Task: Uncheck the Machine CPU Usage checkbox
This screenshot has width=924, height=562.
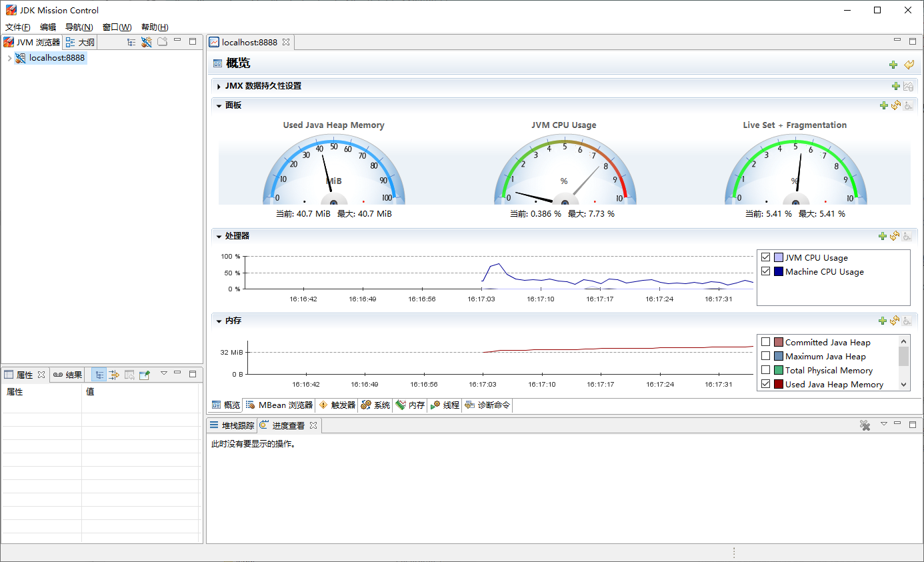Action: (x=766, y=271)
